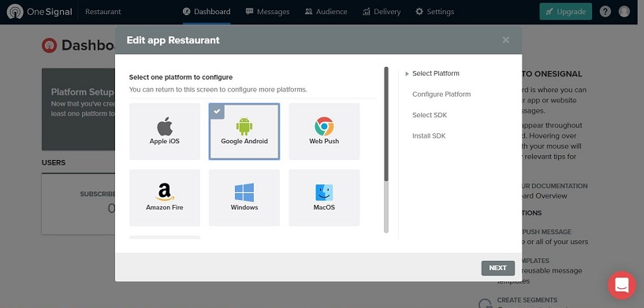Choose the Web Push platform tile
The width and height of the screenshot is (644, 308).
tap(324, 132)
